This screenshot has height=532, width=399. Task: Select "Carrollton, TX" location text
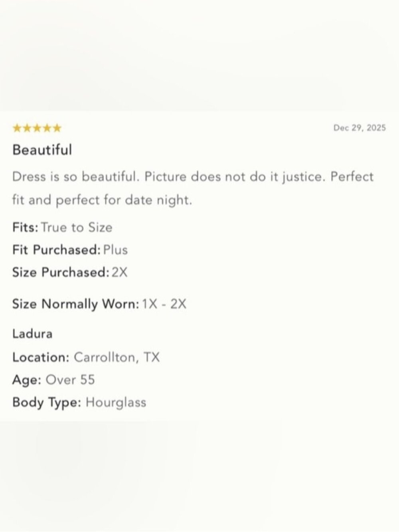point(117,357)
